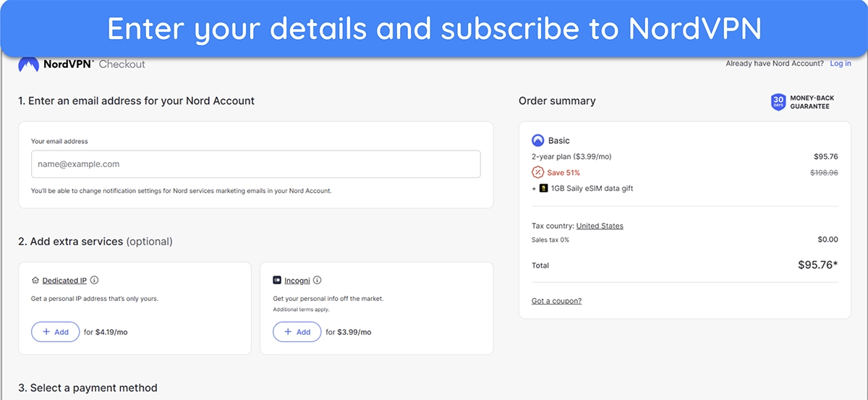Click the NordVPN mountain logo icon

(x=29, y=64)
